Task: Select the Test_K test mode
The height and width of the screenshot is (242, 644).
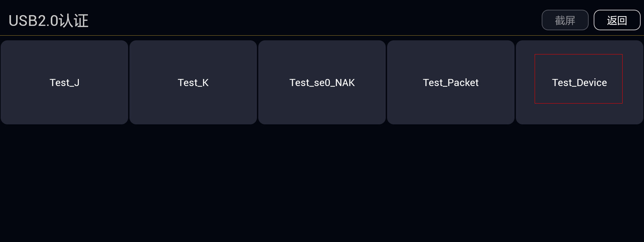Action: [193, 82]
